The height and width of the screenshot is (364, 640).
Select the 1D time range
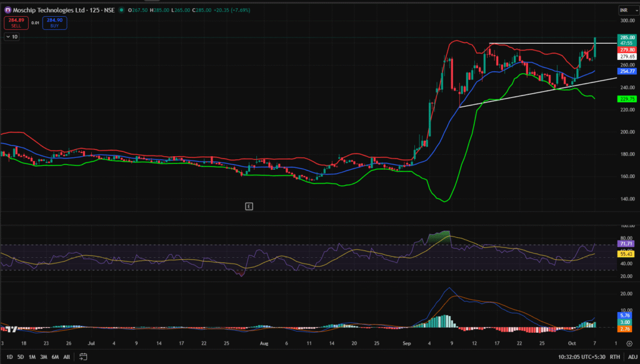9,357
